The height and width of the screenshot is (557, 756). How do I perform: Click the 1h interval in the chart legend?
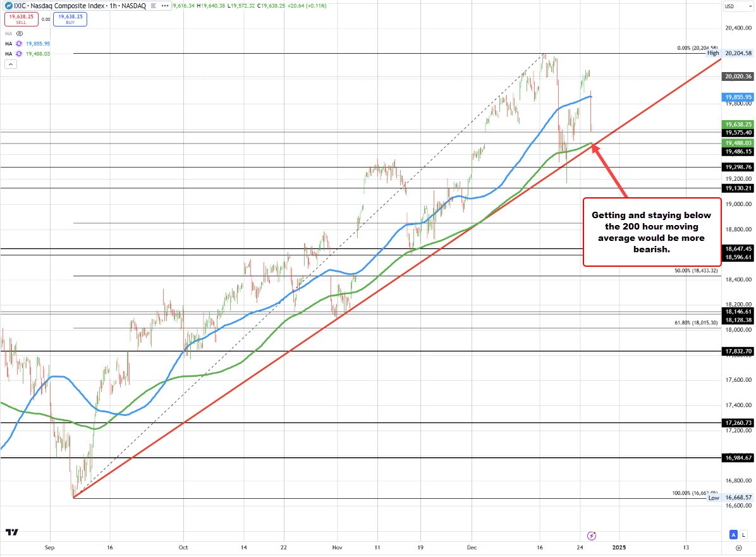pos(113,6)
